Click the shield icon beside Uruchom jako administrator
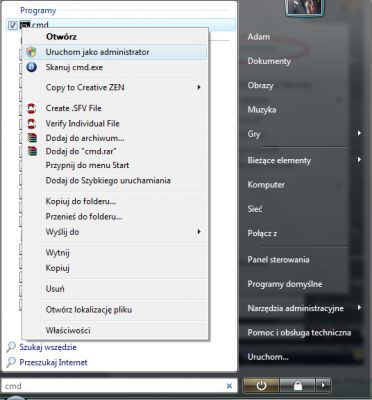 click(x=31, y=52)
